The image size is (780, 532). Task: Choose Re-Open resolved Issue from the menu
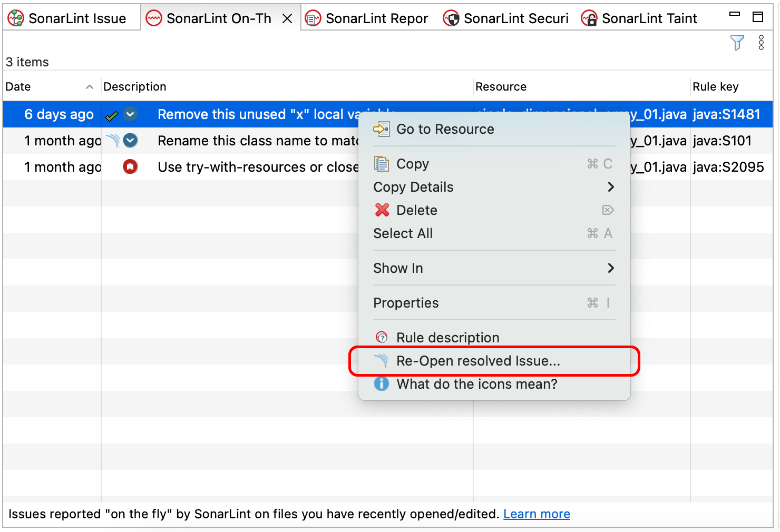[479, 361]
